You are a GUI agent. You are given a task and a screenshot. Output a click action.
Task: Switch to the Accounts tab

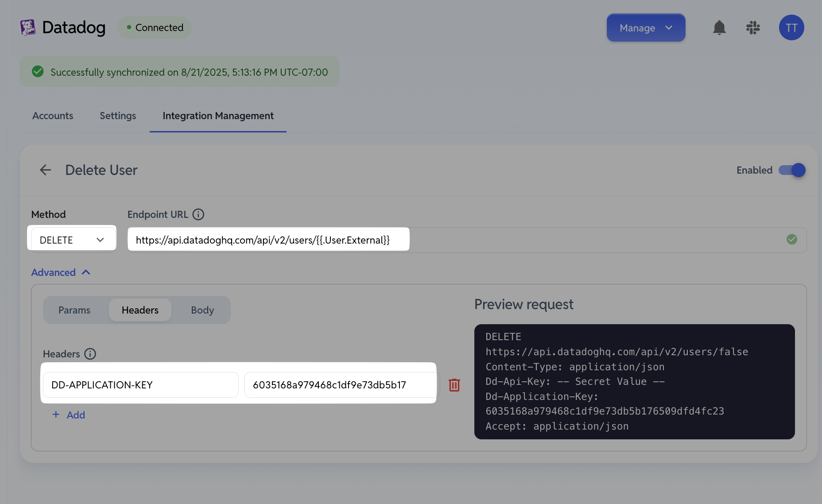point(53,116)
